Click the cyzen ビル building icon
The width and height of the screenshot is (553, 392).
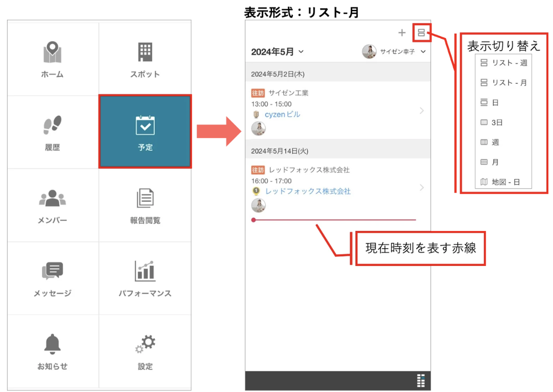[x=256, y=115]
